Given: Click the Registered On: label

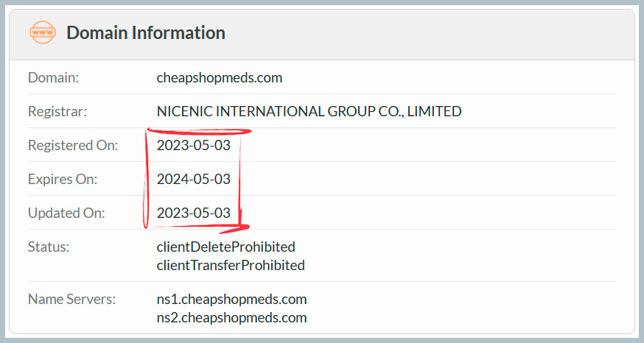Looking at the screenshot, I should point(73,146).
